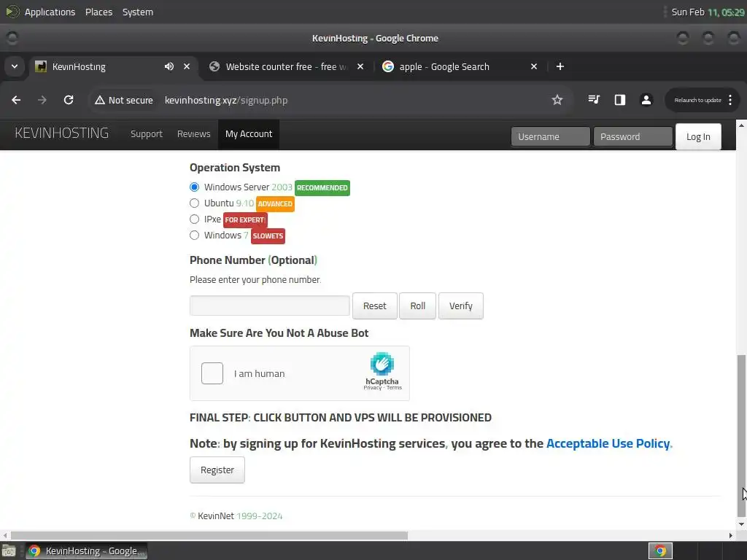Open the System menu

point(138,12)
